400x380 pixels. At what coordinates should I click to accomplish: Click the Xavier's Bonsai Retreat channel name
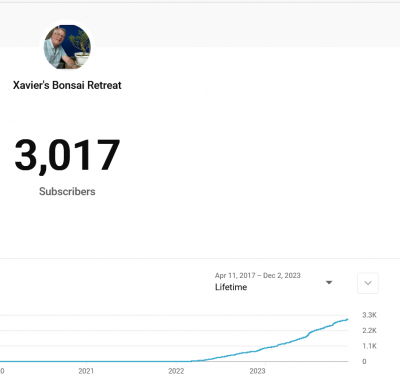[67, 85]
